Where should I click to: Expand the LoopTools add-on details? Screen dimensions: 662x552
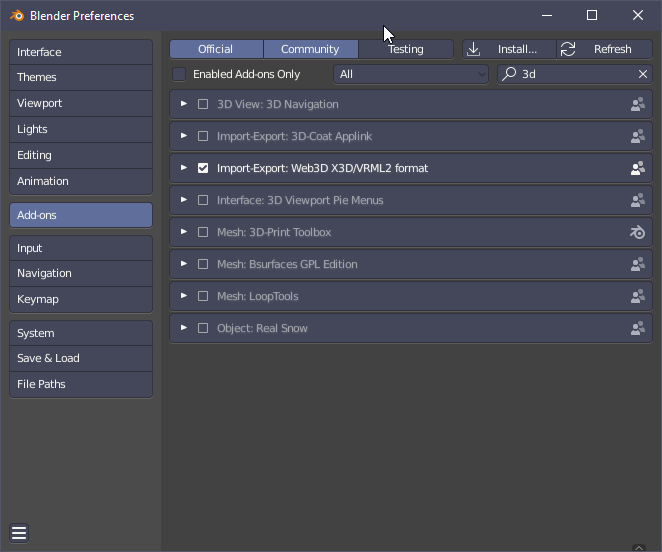click(184, 296)
